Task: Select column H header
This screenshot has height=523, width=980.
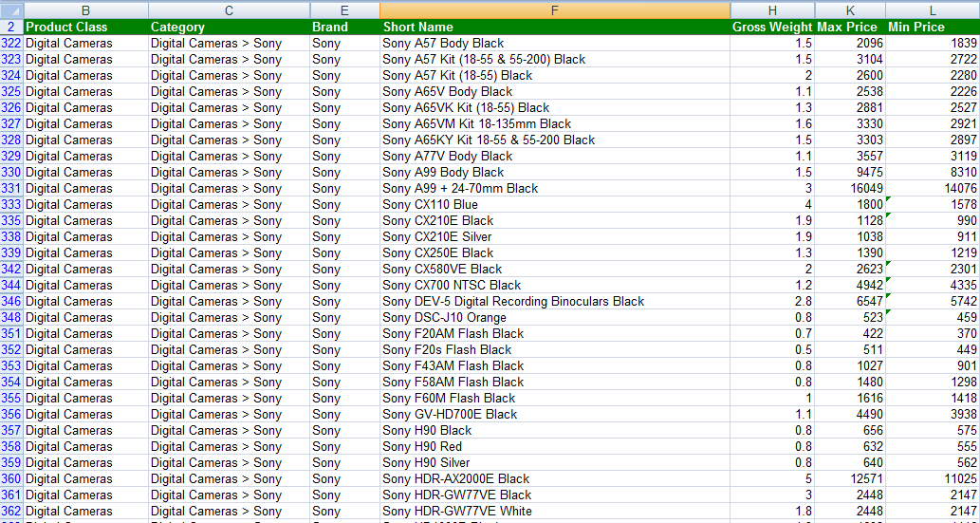Action: (x=772, y=9)
